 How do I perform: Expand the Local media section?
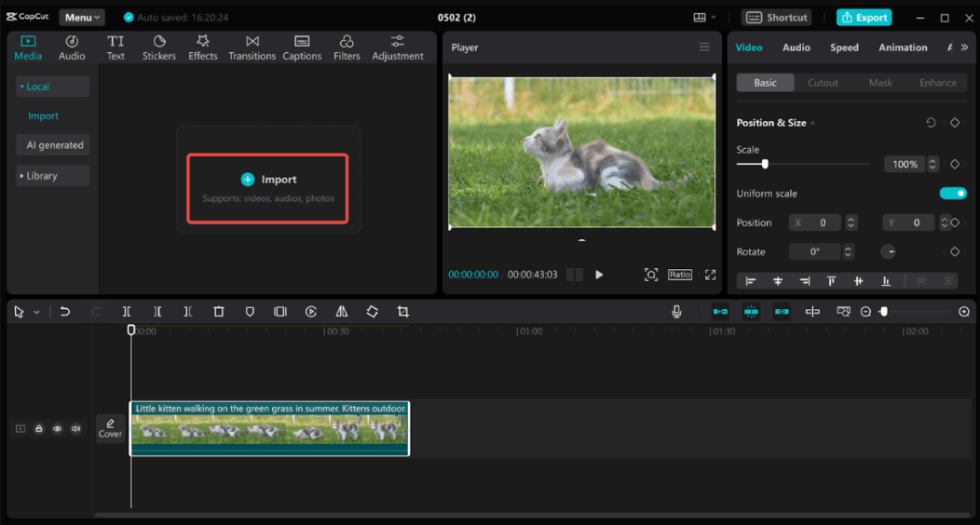(x=52, y=87)
